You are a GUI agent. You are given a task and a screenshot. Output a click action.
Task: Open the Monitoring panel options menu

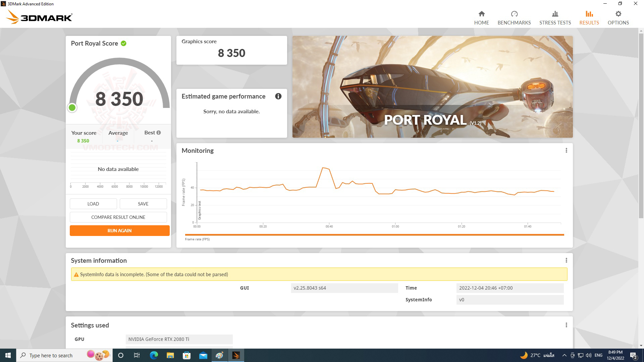pos(566,150)
